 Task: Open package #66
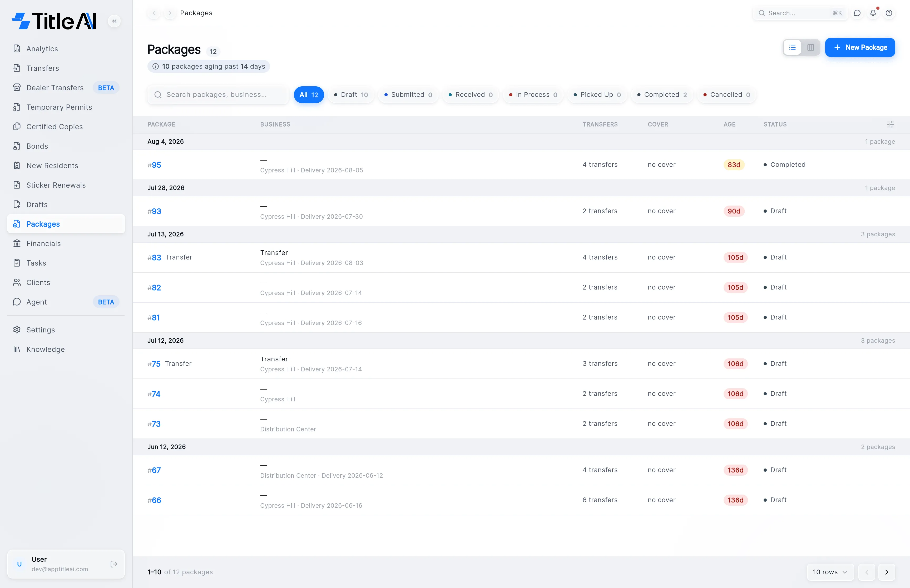154,500
